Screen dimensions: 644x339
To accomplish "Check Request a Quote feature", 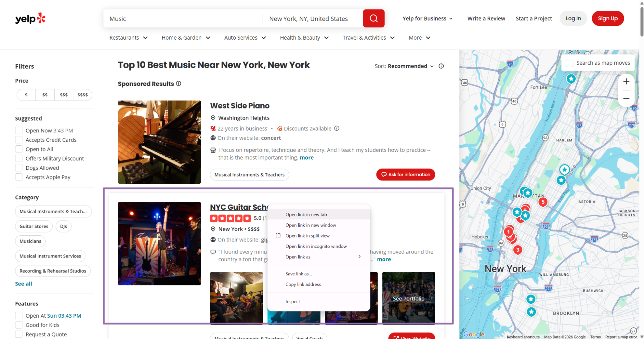I will 19,334.
